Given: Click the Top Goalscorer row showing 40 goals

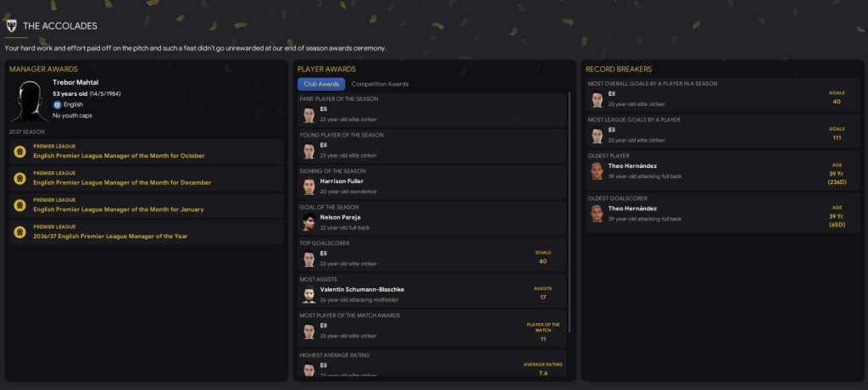Looking at the screenshot, I should [431, 254].
